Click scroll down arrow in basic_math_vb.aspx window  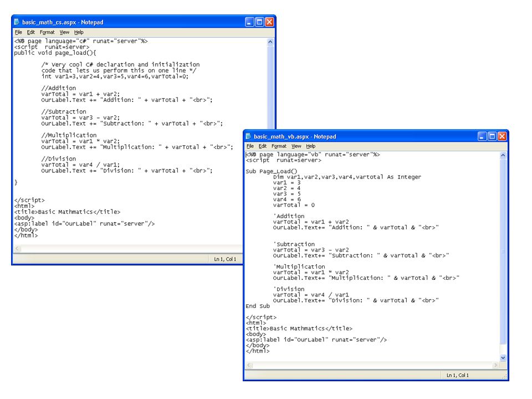pyautogui.click(x=503, y=357)
